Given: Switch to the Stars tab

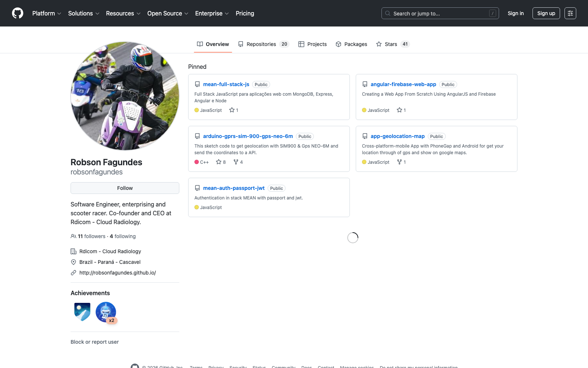Looking at the screenshot, I should [393, 44].
